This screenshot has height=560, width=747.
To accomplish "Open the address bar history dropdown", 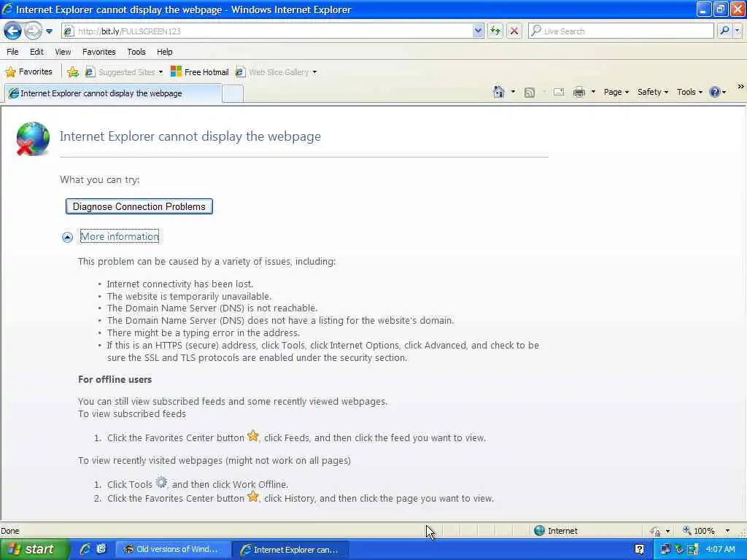I will (478, 31).
